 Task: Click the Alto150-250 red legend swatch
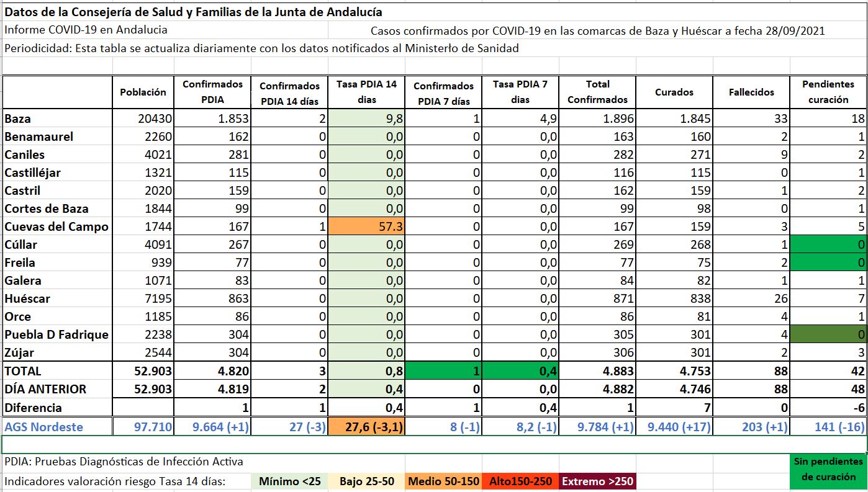pyautogui.click(x=520, y=481)
